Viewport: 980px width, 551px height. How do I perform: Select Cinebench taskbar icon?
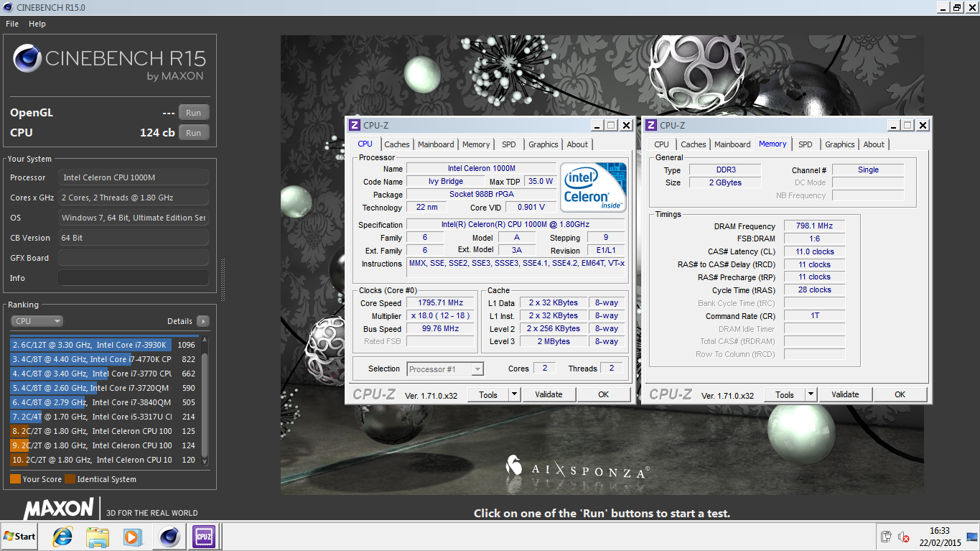click(x=169, y=536)
